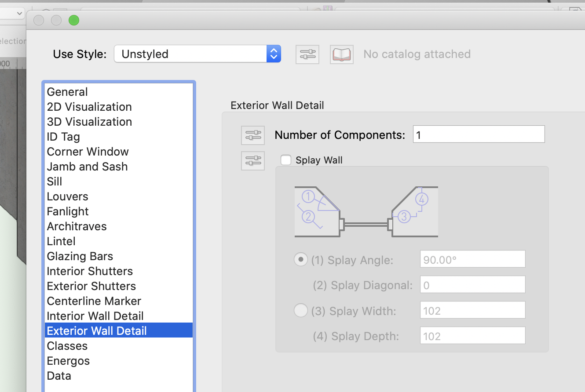The width and height of the screenshot is (585, 392).
Task: Select the Splay Angle radio button
Action: (x=301, y=259)
